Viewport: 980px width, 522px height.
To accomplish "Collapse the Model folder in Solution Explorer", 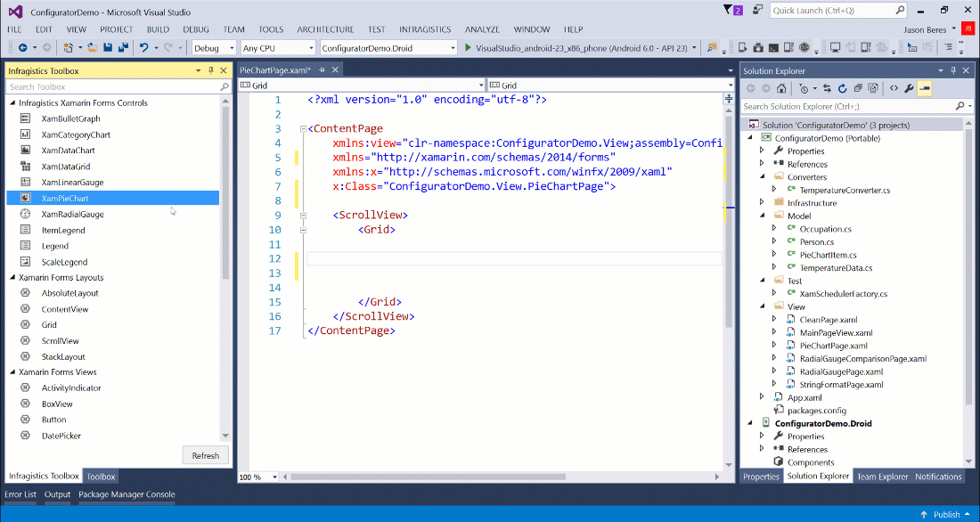I will click(762, 216).
